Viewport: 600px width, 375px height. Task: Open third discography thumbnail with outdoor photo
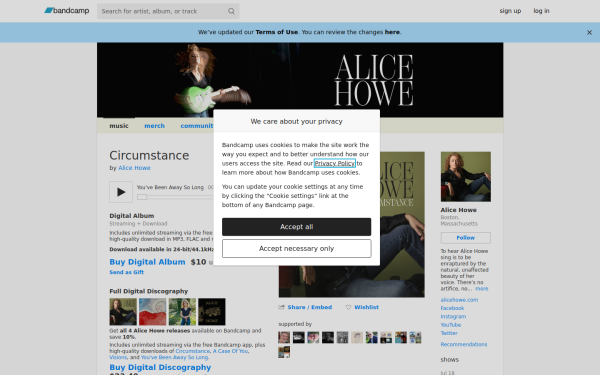pyautogui.click(x=183, y=312)
